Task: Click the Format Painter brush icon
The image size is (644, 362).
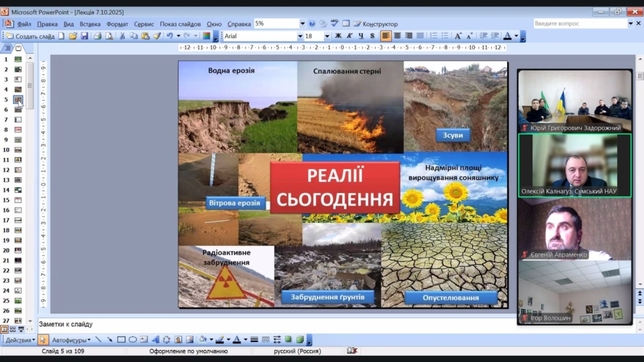Action: (x=157, y=36)
